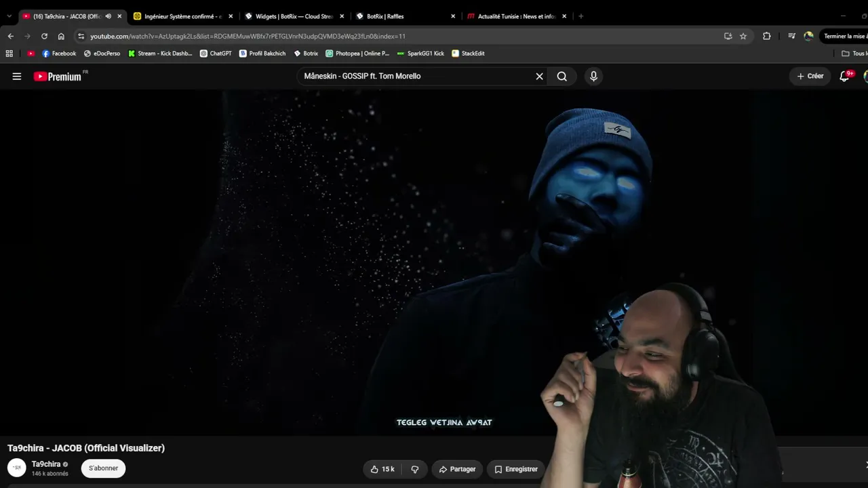The width and height of the screenshot is (868, 488).
Task: Expand the tab search dropdown arrow
Action: point(9,16)
